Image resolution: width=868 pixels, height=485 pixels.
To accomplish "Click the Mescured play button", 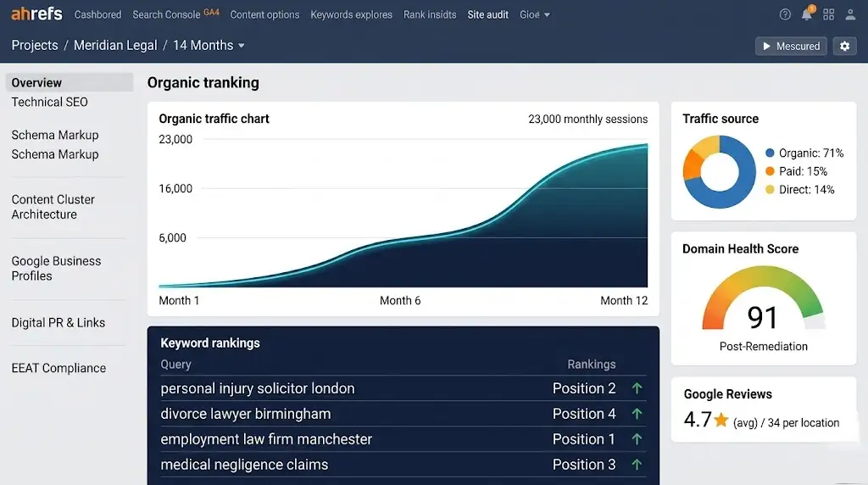I will click(791, 46).
